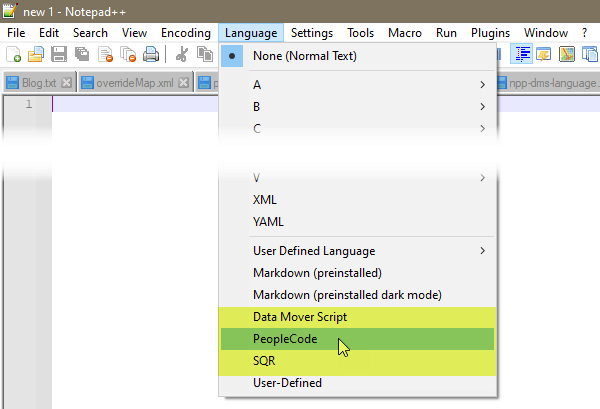600x409 pixels.
Task: Open the Macro menu
Action: click(405, 33)
